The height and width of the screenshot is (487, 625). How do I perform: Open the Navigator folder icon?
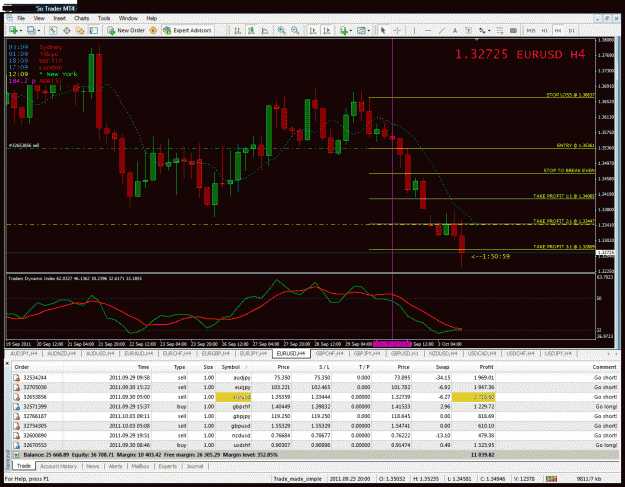coord(80,31)
